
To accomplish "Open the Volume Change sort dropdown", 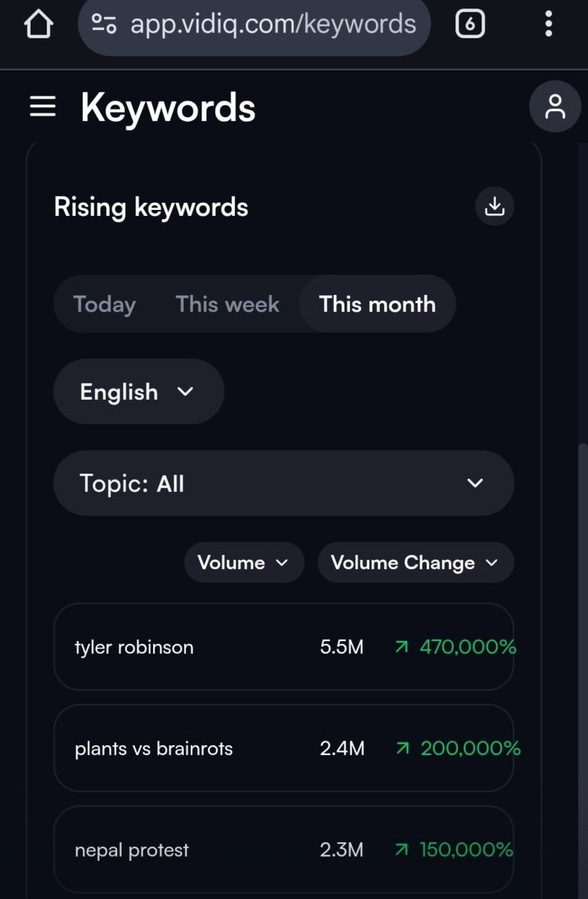I will (415, 563).
